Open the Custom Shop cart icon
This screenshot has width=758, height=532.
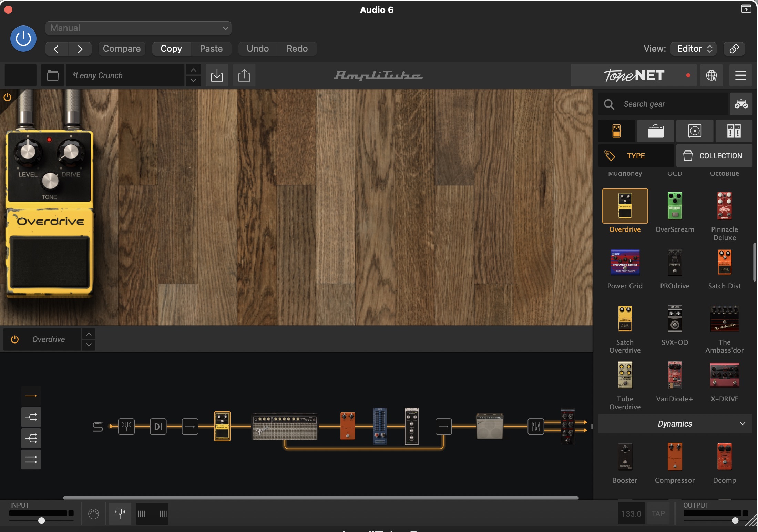[741, 104]
